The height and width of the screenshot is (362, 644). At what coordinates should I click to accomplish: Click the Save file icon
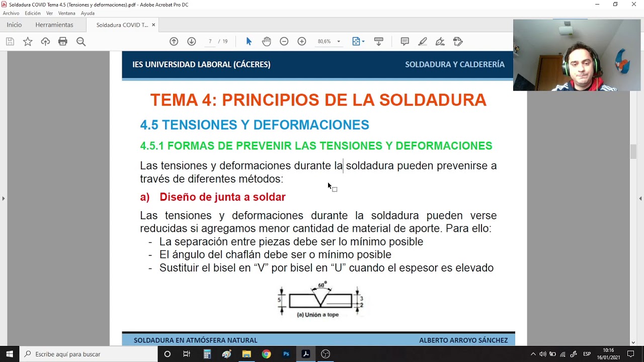coord(10,42)
